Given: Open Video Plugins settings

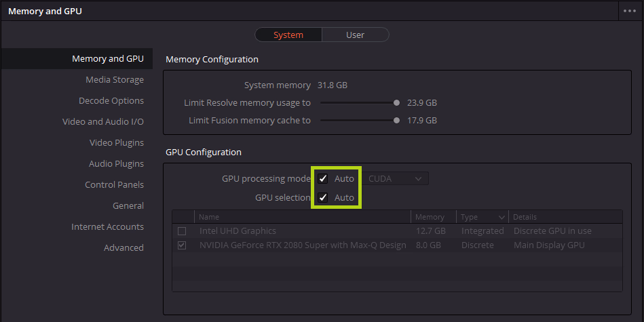Looking at the screenshot, I should 117,142.
